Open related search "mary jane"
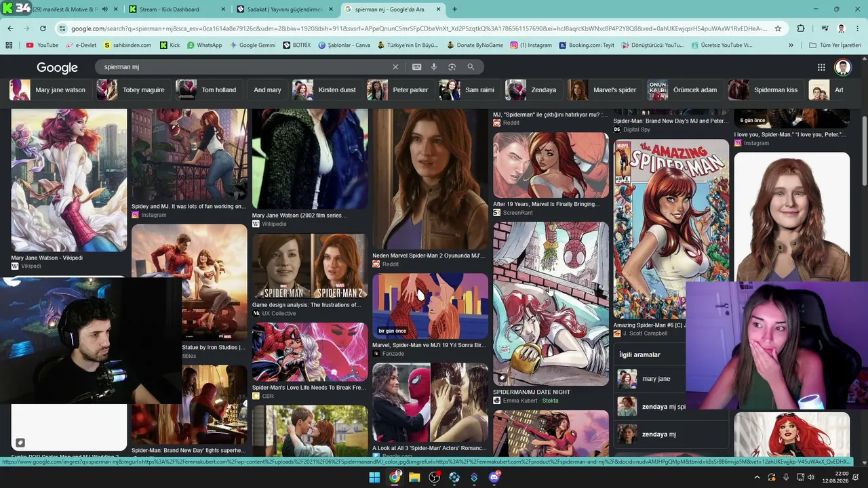Viewport: 868px width, 488px height. tap(656, 379)
